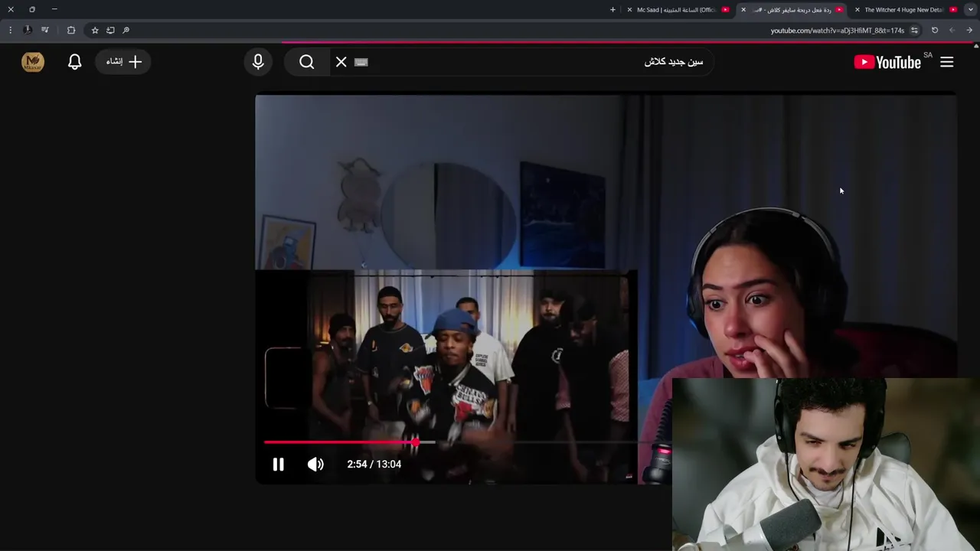This screenshot has width=980, height=551.
Task: Restore down the browser window
Action: coord(32,9)
